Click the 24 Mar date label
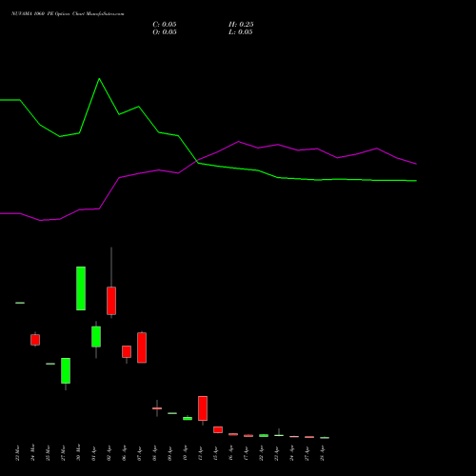The height and width of the screenshot is (476, 476). (x=32, y=452)
